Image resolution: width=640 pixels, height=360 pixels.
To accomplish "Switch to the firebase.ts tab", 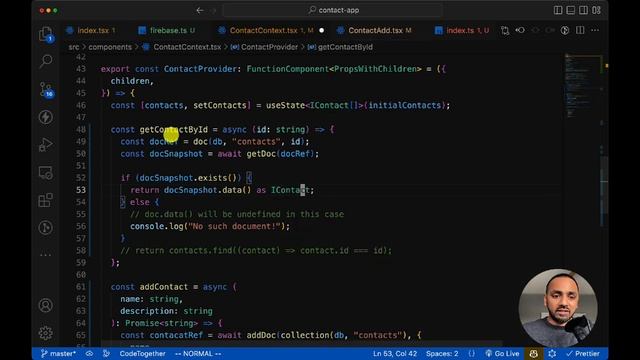I will (x=168, y=31).
